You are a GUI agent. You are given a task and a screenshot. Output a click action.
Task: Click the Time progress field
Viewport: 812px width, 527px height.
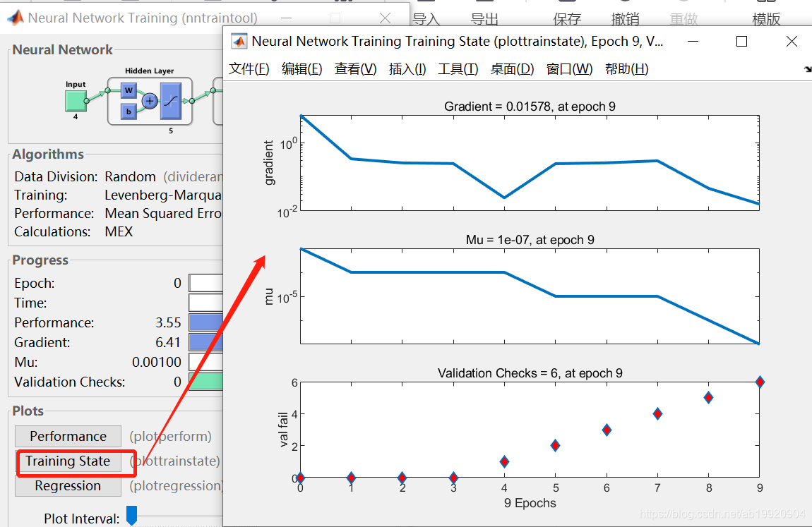[206, 303]
